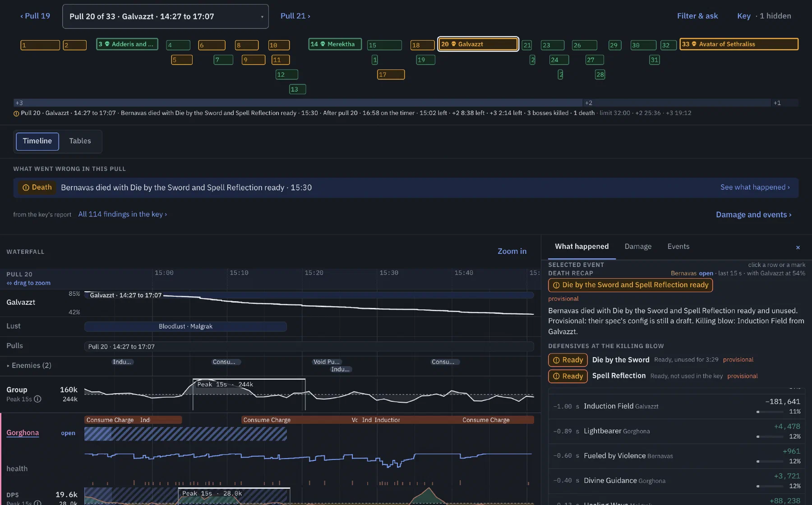Go to next Pull 21
The height and width of the screenshot is (505, 812).
tap(295, 16)
